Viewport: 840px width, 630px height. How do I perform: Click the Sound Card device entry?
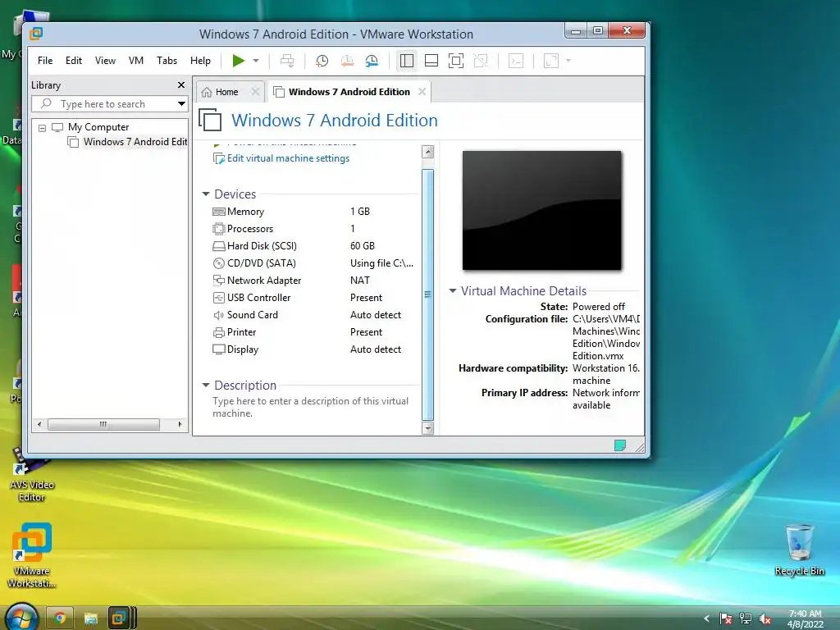[253, 314]
